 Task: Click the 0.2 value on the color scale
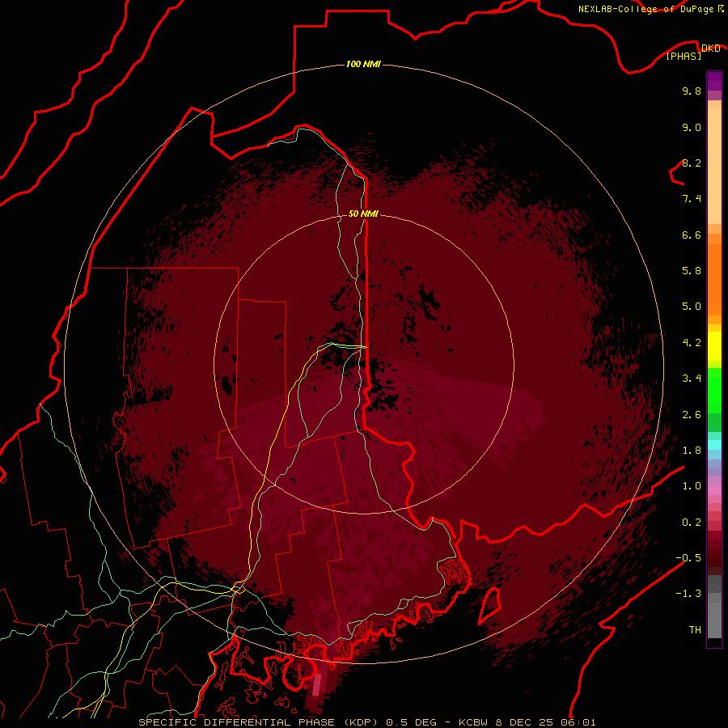(x=692, y=523)
